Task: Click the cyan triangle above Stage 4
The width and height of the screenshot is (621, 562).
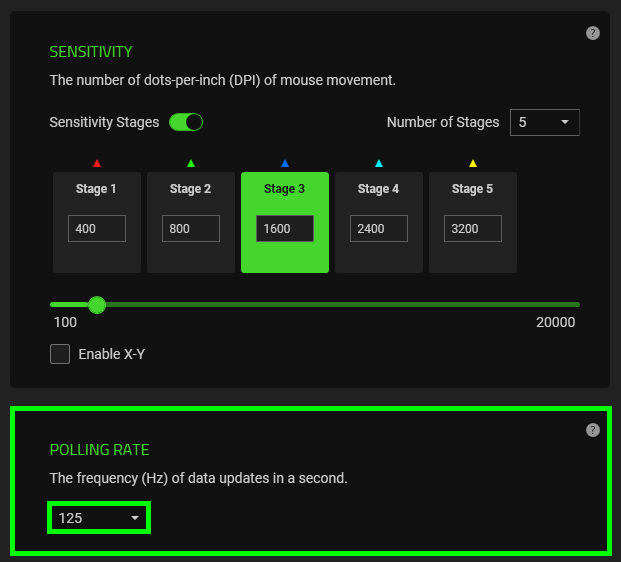Action: (379, 163)
